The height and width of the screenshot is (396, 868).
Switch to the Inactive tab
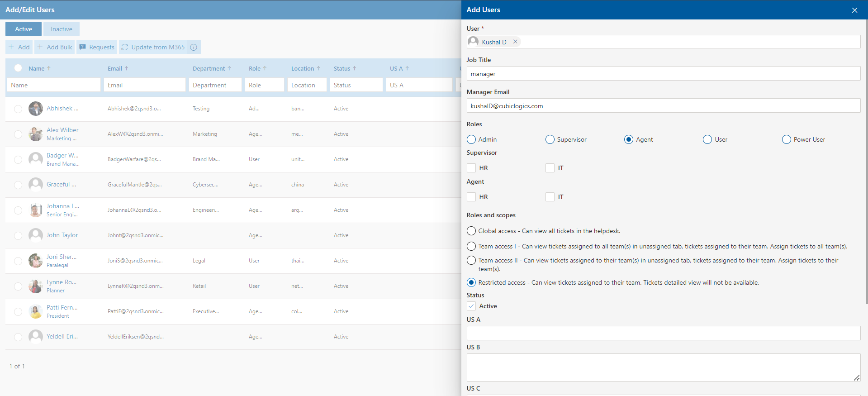62,29
